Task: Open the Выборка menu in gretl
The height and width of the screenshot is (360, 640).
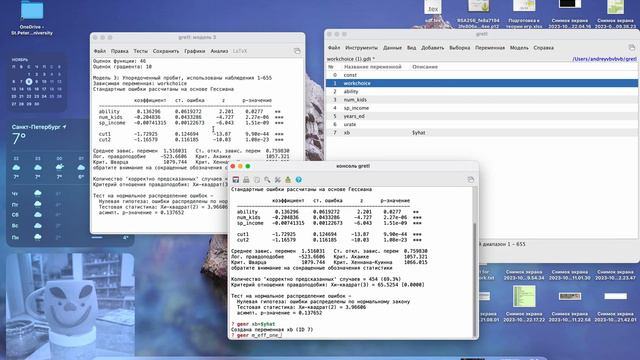Action: [x=460, y=48]
